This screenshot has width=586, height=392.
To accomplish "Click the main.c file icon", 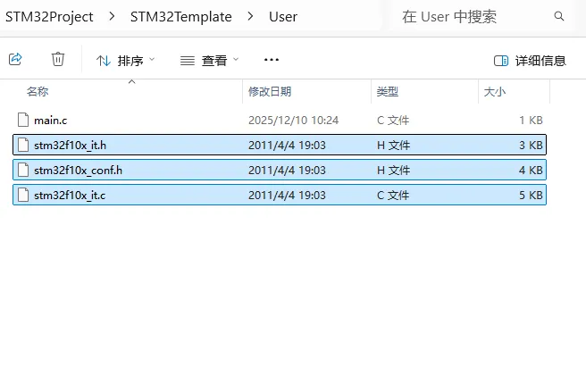I will coord(24,120).
